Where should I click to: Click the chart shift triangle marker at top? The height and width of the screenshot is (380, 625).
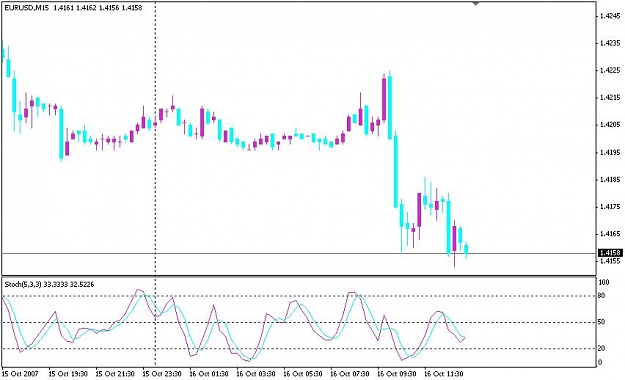click(475, 4)
